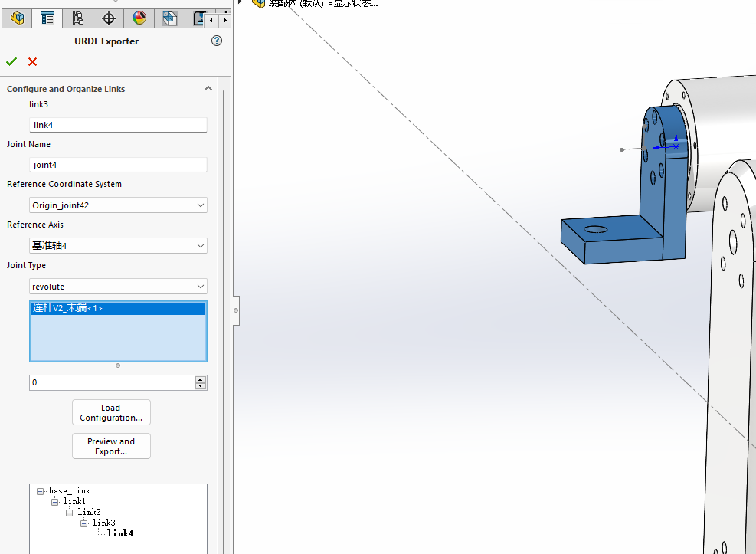The height and width of the screenshot is (554, 756).
Task: Collapse base_link tree node
Action: [40, 492]
